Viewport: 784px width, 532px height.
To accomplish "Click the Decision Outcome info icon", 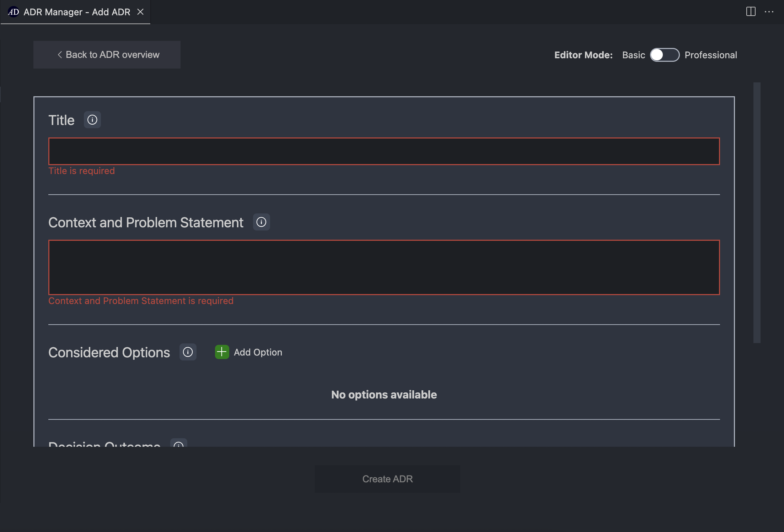I will pos(178,444).
